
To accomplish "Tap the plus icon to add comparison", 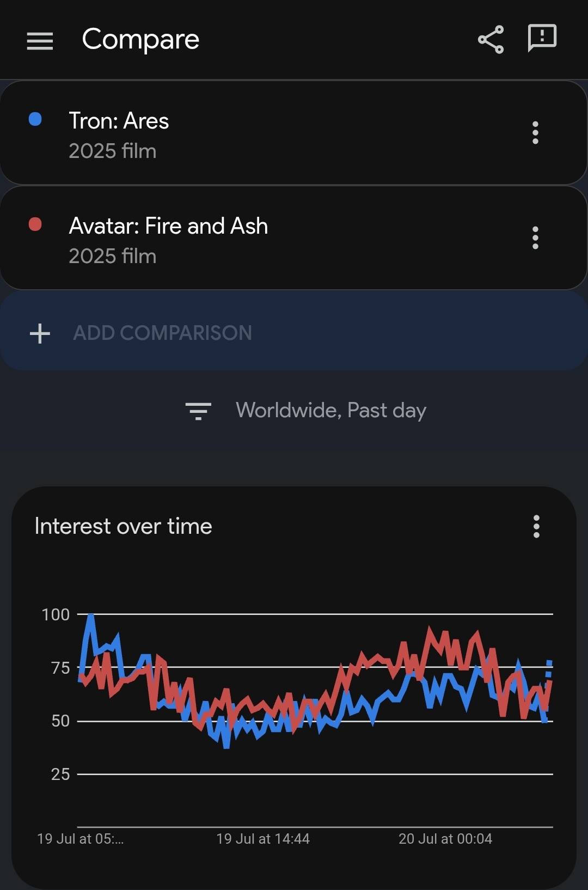I will click(x=40, y=333).
